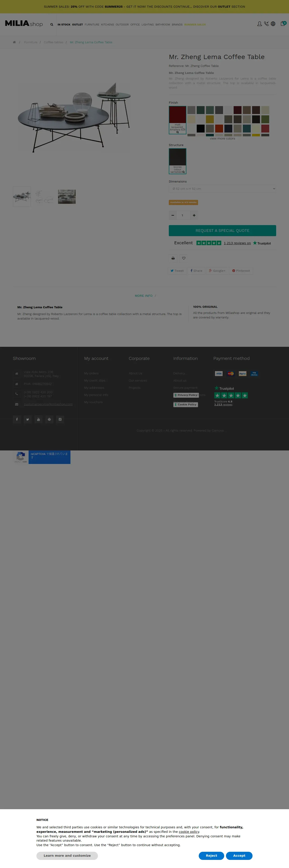Share product on Google+
The width and height of the screenshot is (289, 868).
pos(217,271)
